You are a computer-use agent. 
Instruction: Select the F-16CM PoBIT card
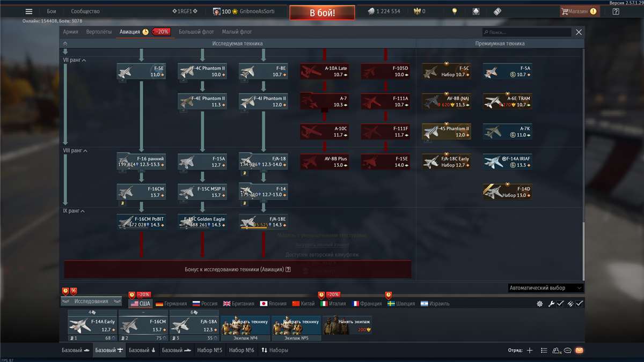coord(141,222)
